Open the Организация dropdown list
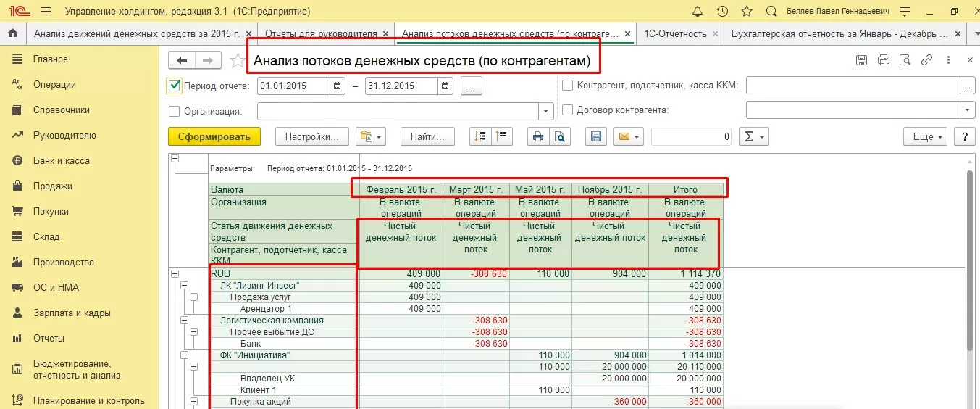Viewport: 980px width, 409px height. pos(545,111)
